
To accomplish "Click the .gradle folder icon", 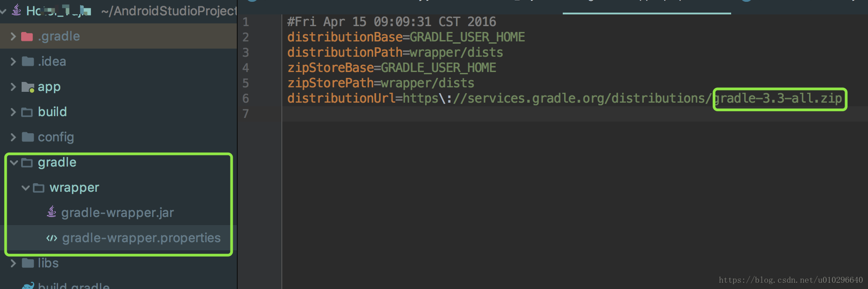I will pos(27,36).
